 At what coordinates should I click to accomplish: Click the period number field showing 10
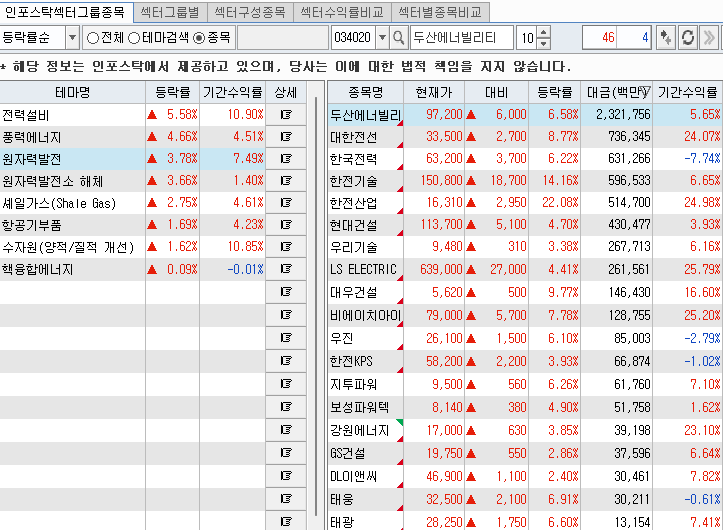click(x=527, y=37)
